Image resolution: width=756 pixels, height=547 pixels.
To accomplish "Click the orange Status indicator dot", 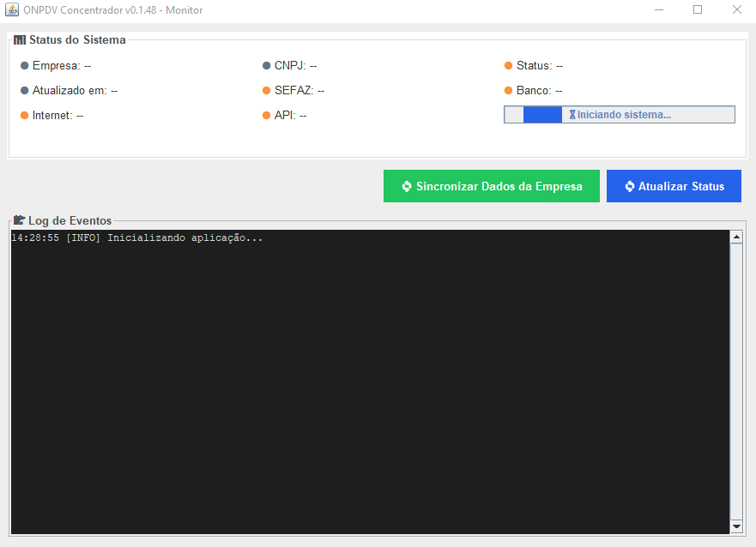I will click(x=509, y=66).
